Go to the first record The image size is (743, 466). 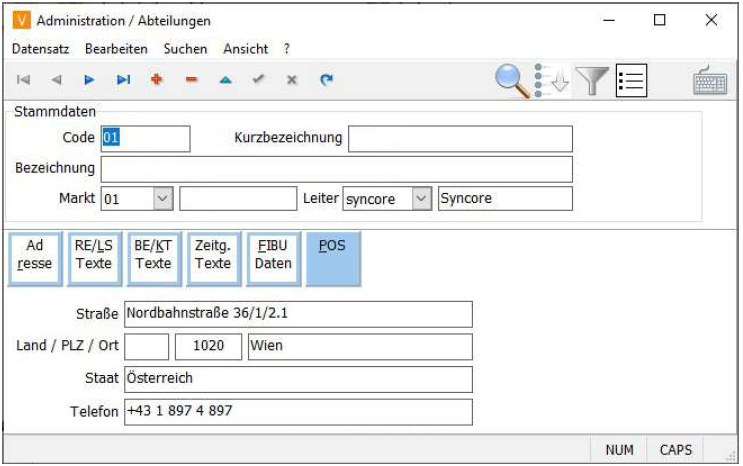(23, 80)
